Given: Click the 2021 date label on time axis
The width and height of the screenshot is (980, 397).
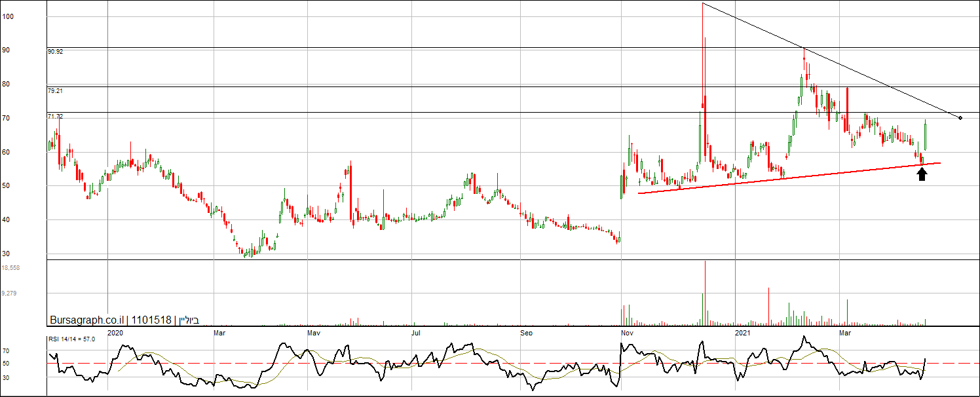Looking at the screenshot, I should point(742,333).
